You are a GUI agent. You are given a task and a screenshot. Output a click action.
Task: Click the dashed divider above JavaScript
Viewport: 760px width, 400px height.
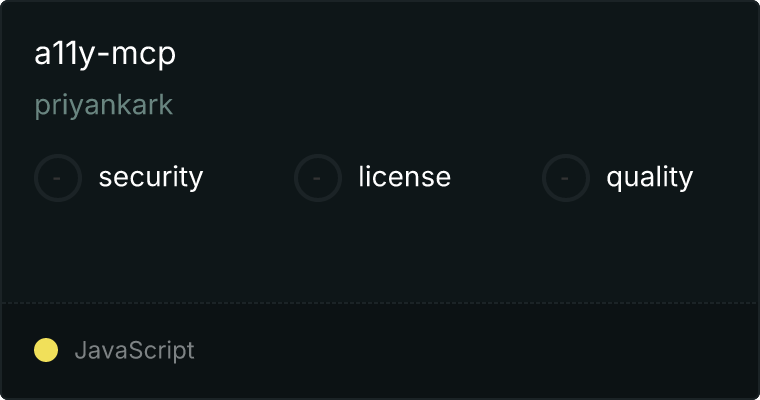[x=380, y=303]
